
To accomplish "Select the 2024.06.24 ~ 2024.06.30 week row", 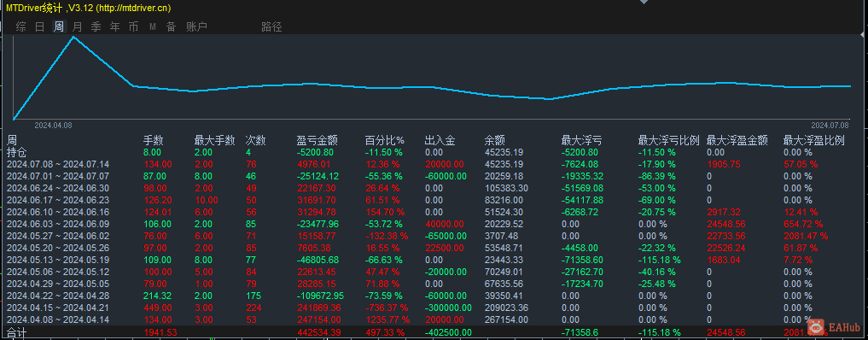I will point(434,188).
